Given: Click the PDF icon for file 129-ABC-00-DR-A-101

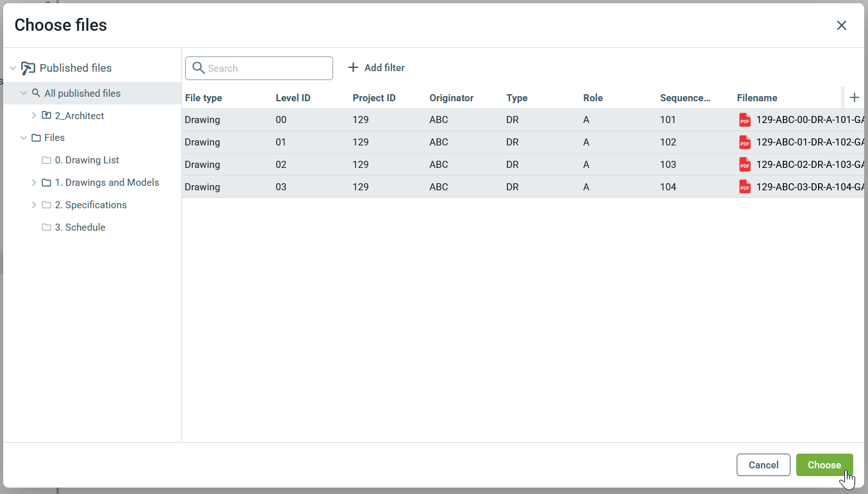Looking at the screenshot, I should coord(744,120).
